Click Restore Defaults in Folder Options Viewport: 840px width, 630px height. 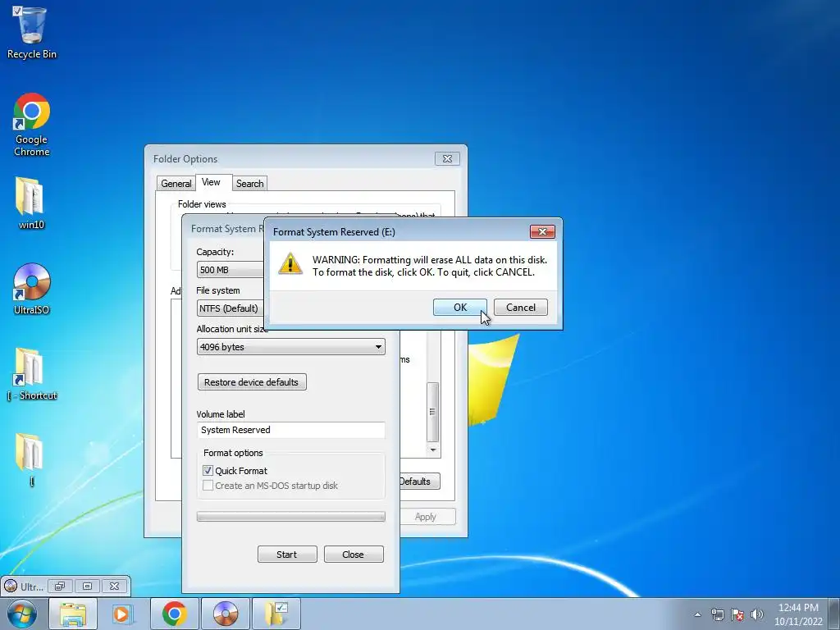[420, 481]
